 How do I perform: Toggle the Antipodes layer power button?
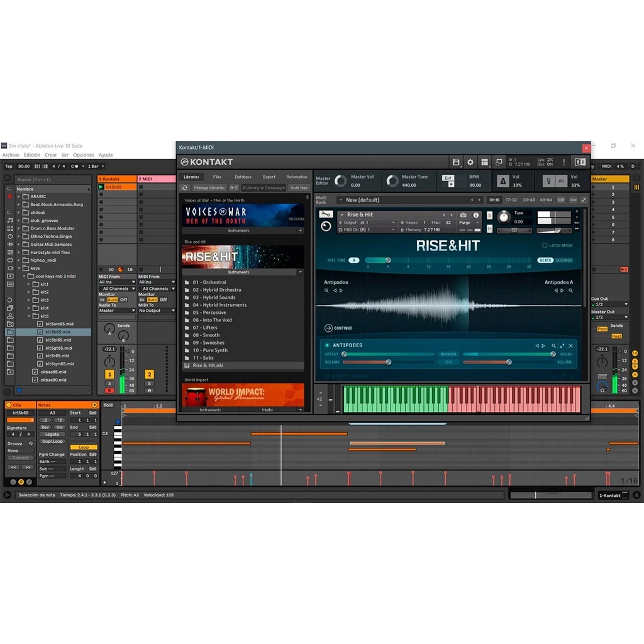click(x=327, y=345)
